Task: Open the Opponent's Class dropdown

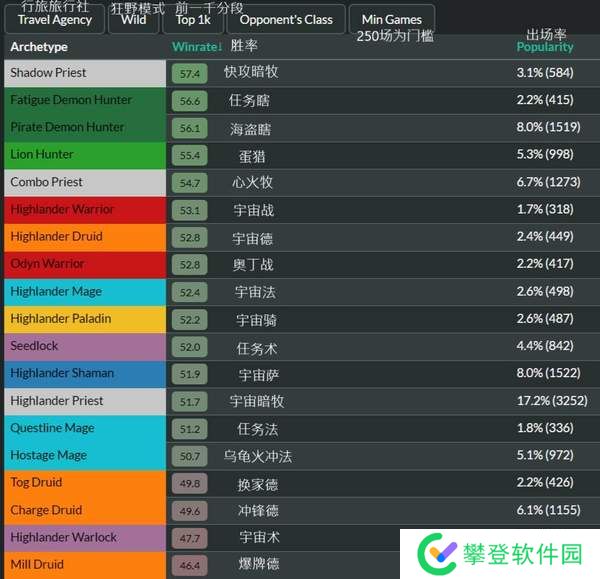Action: click(x=286, y=19)
